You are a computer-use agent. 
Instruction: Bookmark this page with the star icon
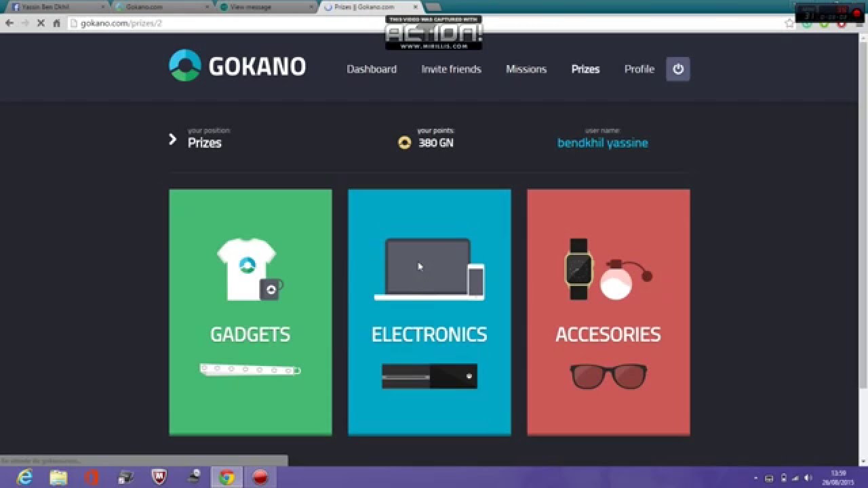click(x=789, y=23)
